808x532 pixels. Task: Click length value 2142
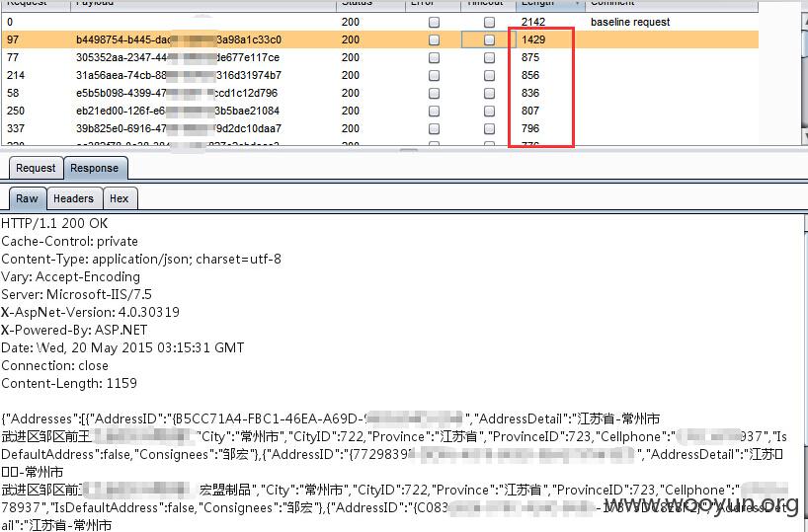533,22
